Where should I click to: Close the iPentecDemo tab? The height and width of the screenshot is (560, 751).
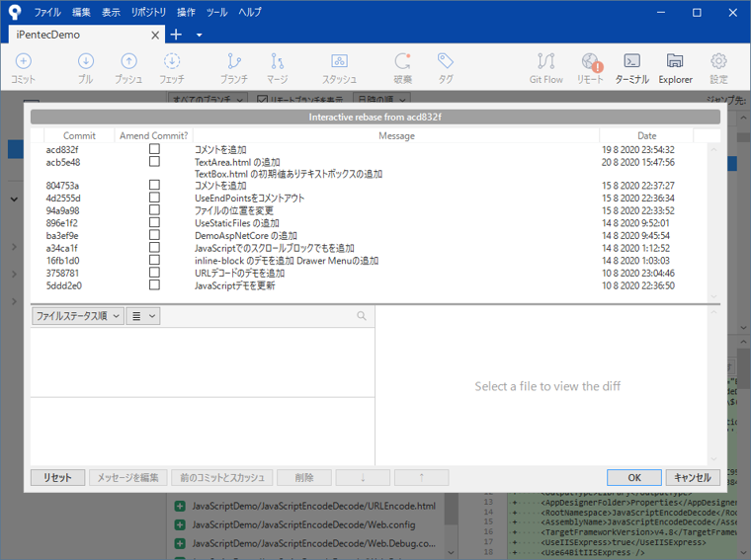point(155,35)
